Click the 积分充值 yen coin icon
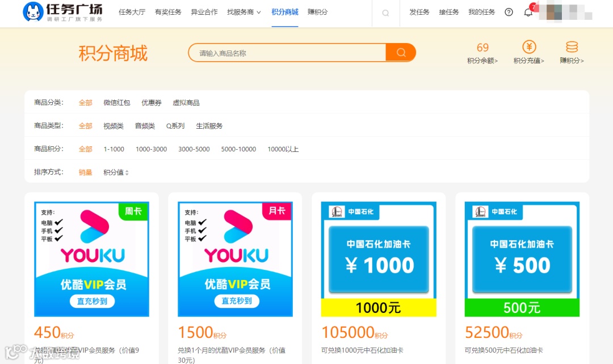 (x=529, y=47)
